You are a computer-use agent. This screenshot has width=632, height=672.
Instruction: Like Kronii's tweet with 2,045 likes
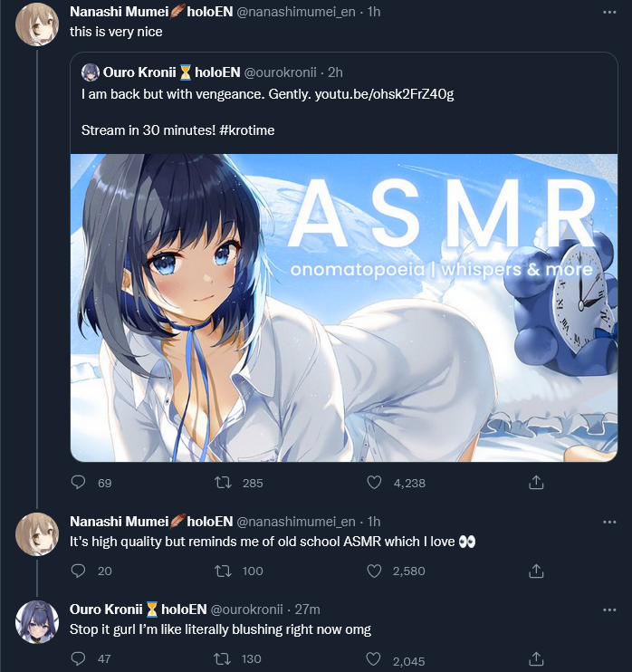373,659
